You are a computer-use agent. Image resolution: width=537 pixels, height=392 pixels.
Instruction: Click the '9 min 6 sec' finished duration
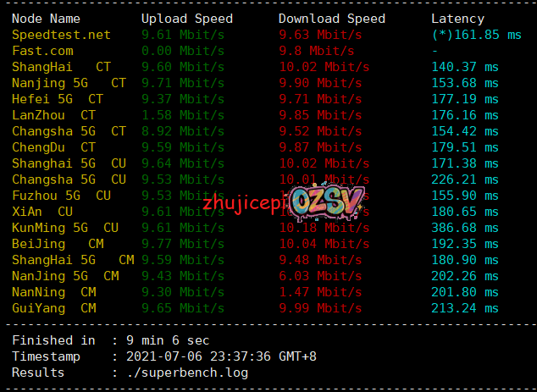[x=165, y=340]
